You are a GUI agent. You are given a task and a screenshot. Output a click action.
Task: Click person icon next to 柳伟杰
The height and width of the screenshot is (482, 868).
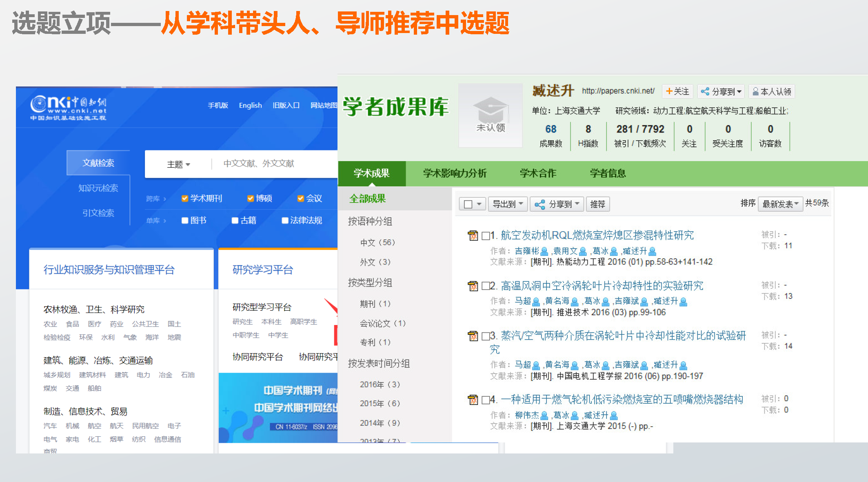click(x=544, y=416)
